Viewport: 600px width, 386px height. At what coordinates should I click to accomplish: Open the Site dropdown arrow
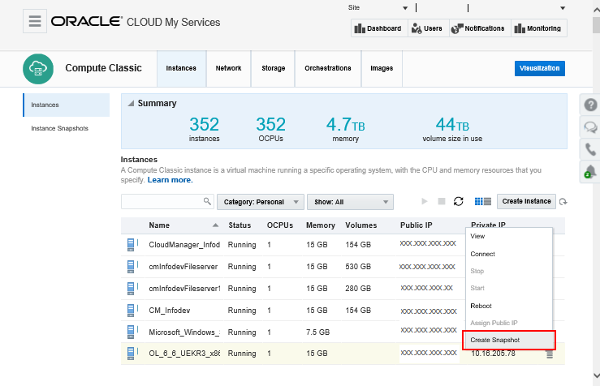click(405, 8)
